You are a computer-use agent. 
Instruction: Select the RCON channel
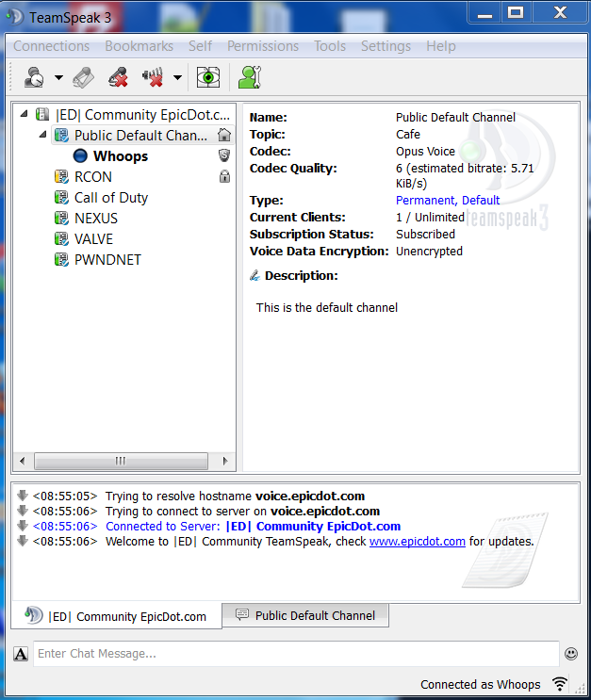pos(93,177)
